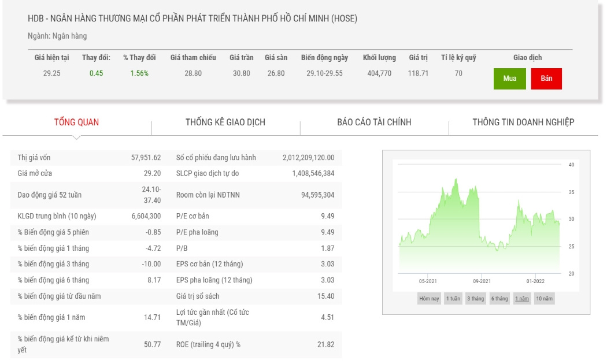Image resolution: width=607 pixels, height=364 pixels.
Task: Click ceiling price 30.80
Action: click(241, 73)
